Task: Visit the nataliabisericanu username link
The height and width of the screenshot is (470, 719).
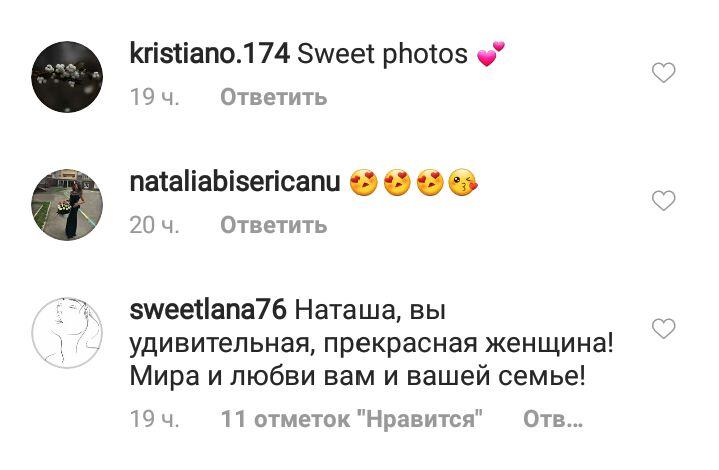Action: pos(235,182)
